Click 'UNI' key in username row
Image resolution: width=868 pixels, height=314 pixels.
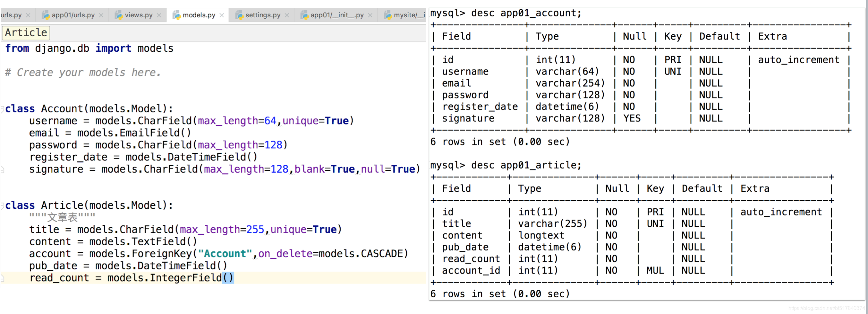click(x=673, y=72)
